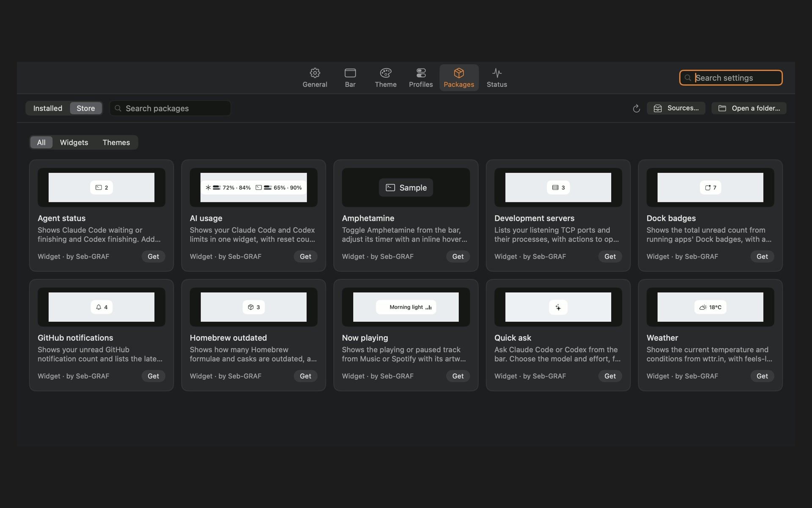
Task: Get the Agent status widget
Action: pyautogui.click(x=153, y=257)
